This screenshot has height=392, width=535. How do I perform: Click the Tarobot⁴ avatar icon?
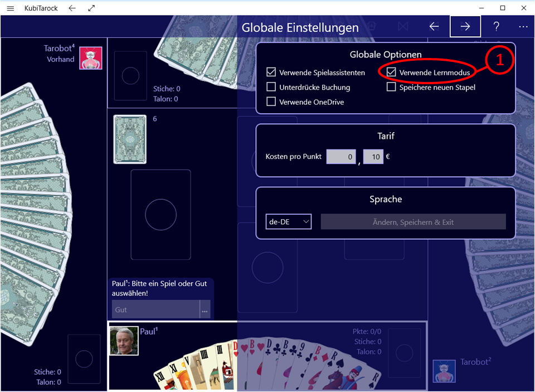(x=90, y=58)
